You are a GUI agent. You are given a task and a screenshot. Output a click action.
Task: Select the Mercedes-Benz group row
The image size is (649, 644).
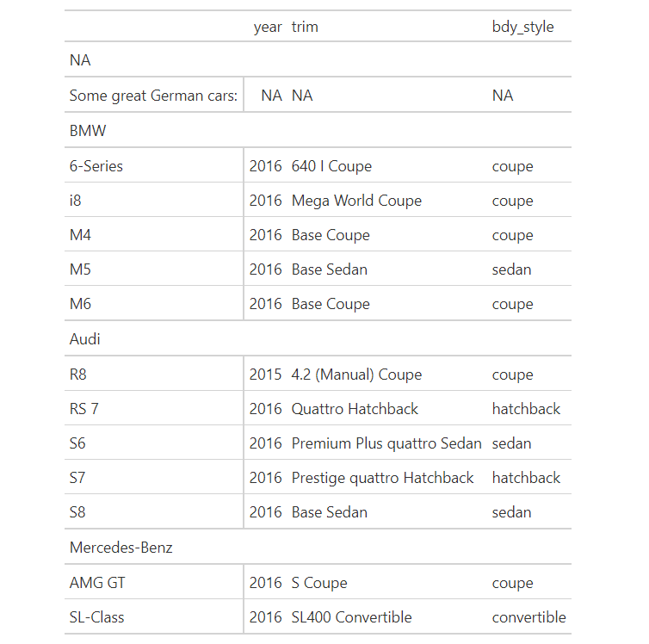tap(318, 548)
